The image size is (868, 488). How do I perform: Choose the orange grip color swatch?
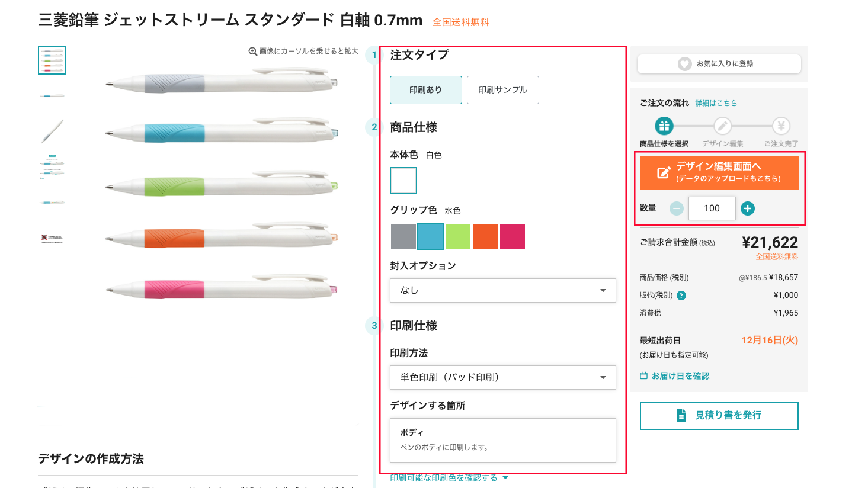tap(485, 236)
